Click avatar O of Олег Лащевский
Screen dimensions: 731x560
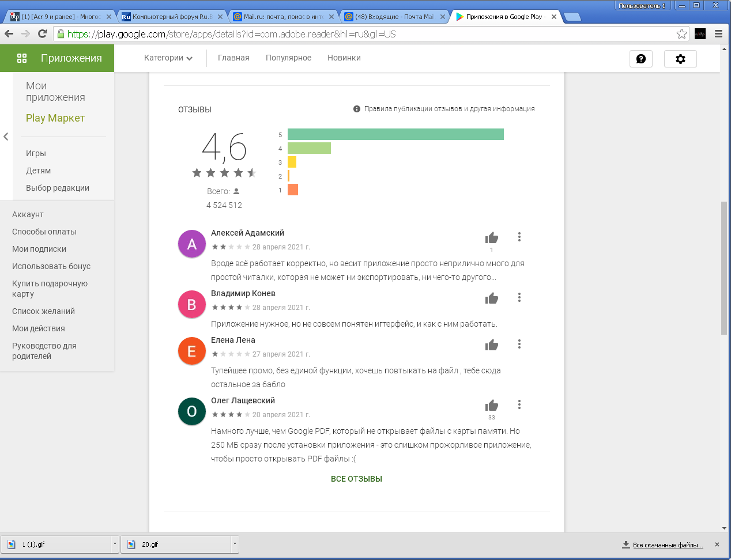(192, 411)
